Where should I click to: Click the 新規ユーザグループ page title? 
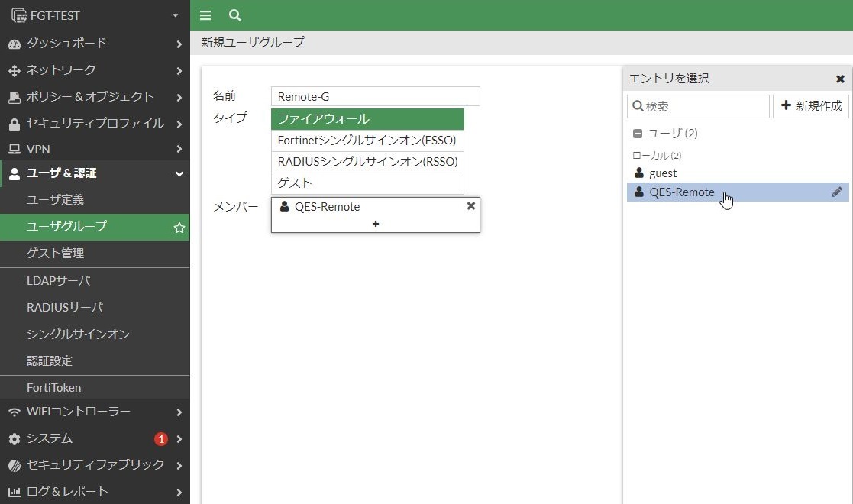(253, 42)
